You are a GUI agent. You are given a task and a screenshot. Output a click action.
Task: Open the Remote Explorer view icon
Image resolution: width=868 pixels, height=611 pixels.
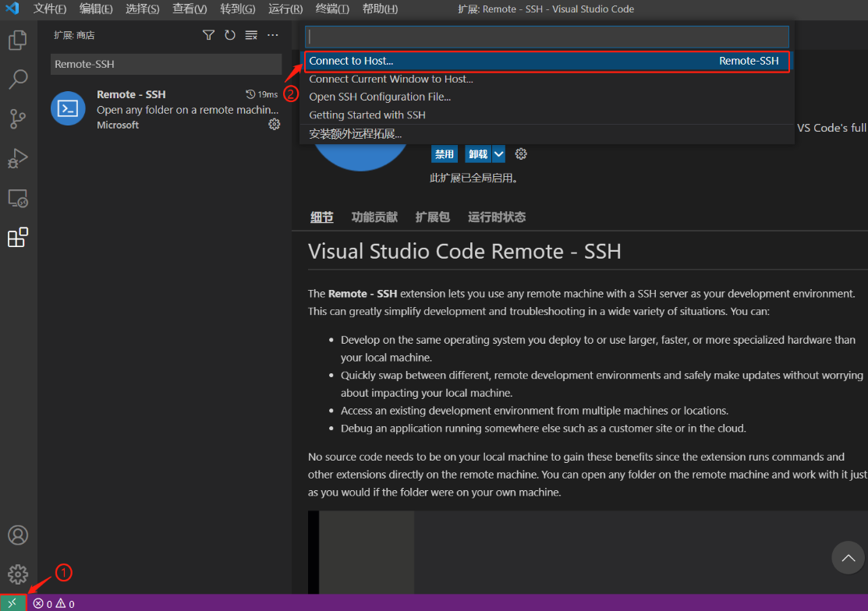click(18, 199)
